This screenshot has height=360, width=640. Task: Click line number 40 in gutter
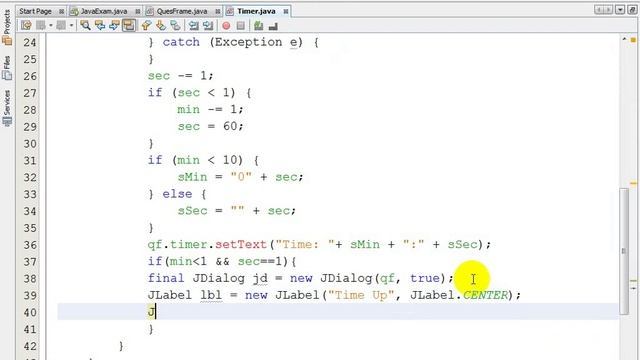point(29,313)
